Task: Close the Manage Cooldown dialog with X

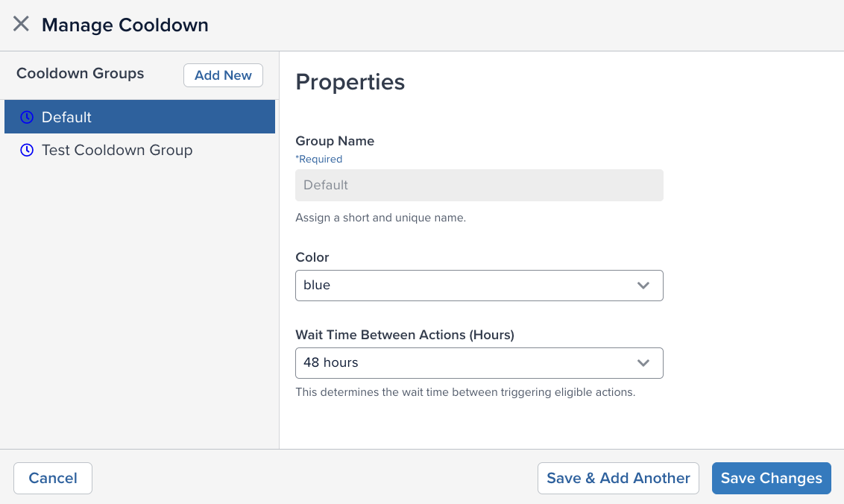Action: pos(21,24)
